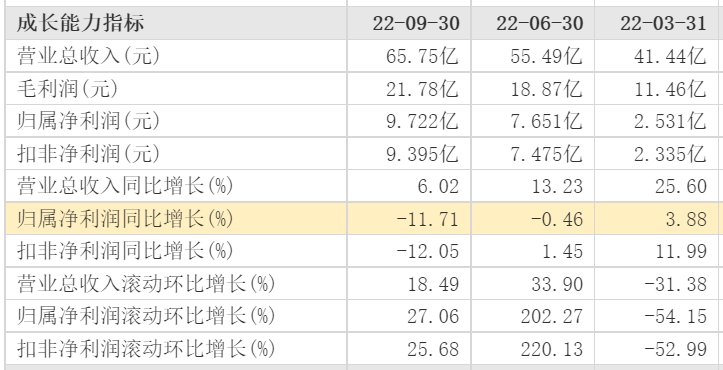
Task: Click highlighted 归属净利润同比增长(%) row label
Action: [x=125, y=219]
